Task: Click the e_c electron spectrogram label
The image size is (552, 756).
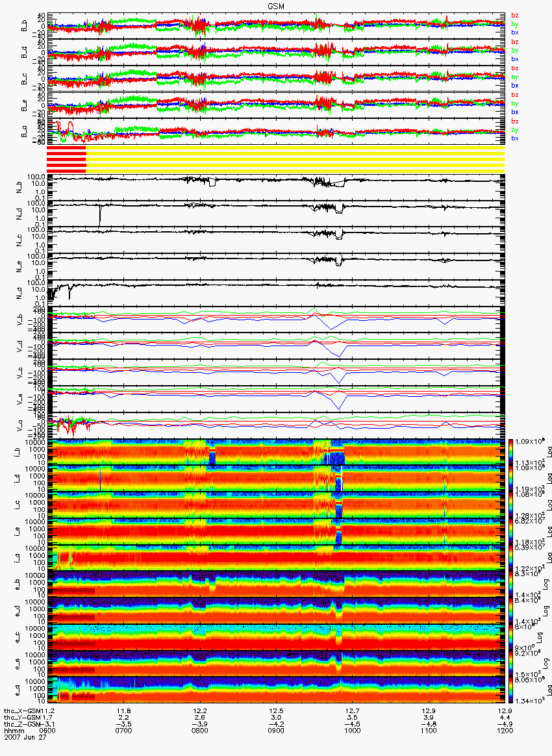Action: coord(18,637)
